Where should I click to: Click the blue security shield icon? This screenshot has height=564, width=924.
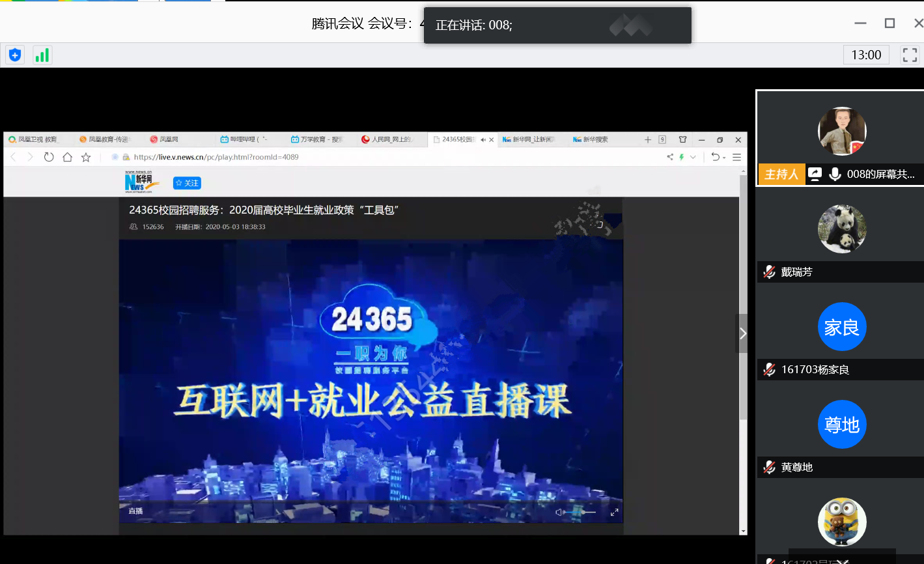tap(15, 55)
